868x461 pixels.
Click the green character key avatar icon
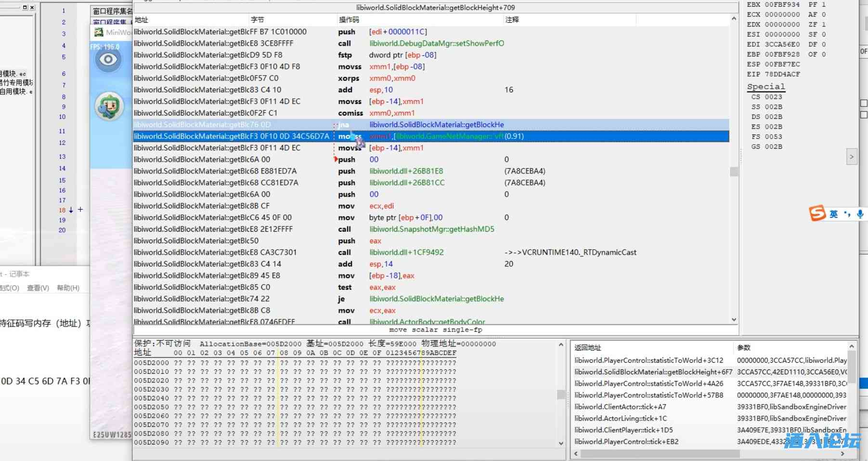tap(109, 106)
